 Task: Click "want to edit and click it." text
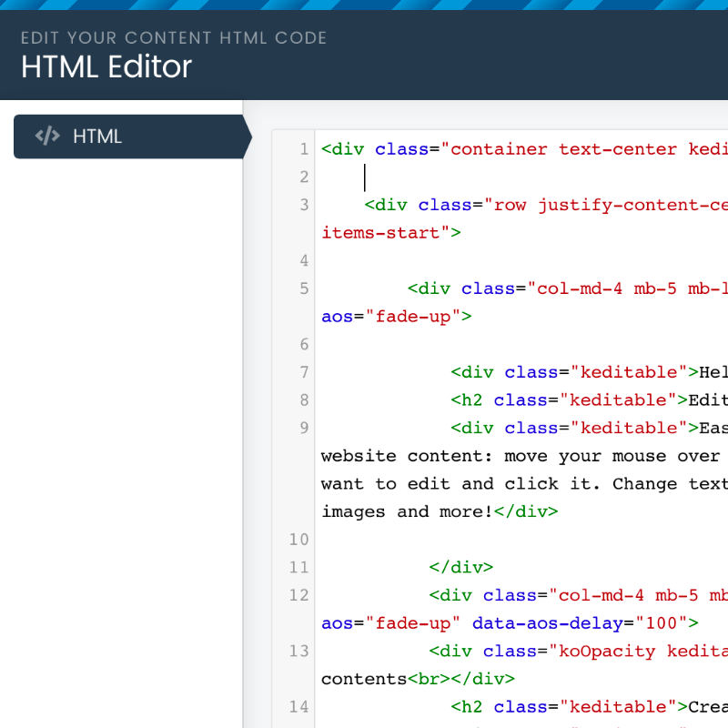(460, 484)
